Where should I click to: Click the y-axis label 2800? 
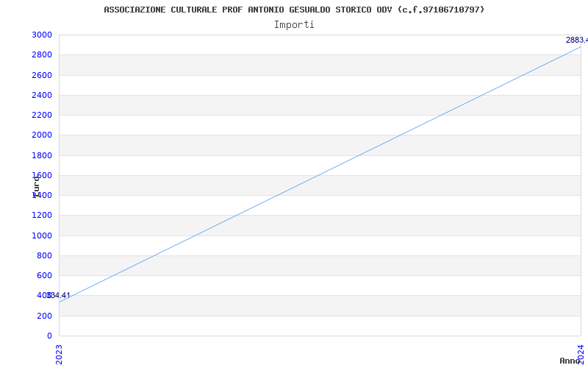[42, 54]
